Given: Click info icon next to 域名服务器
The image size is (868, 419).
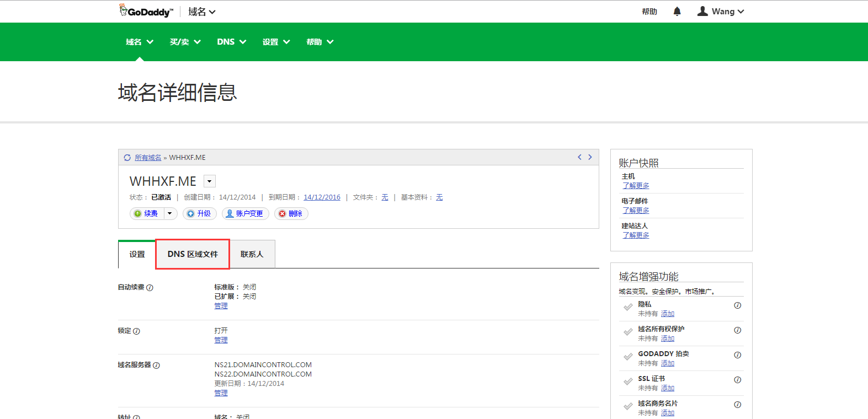Looking at the screenshot, I should pyautogui.click(x=156, y=366).
